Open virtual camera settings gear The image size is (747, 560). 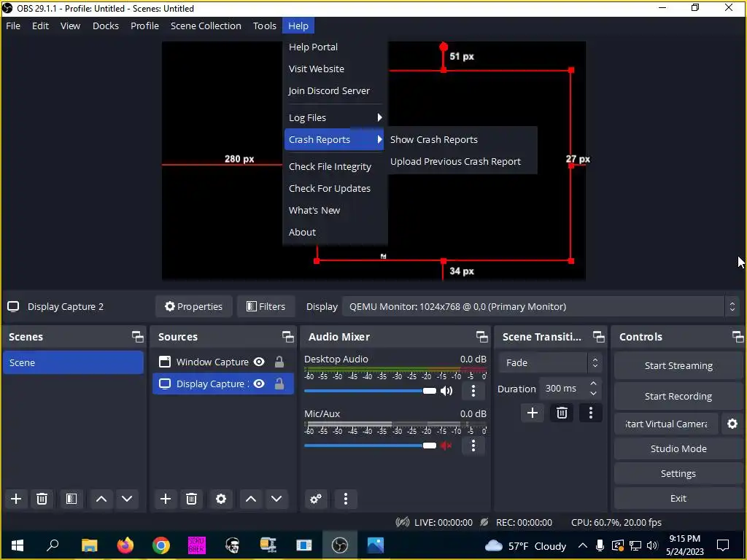[732, 424]
